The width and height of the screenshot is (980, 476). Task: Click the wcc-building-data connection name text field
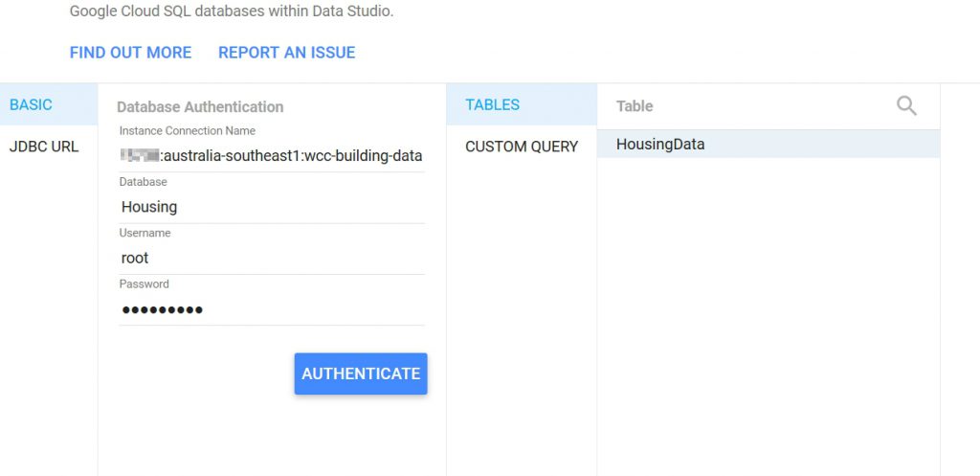click(x=272, y=155)
